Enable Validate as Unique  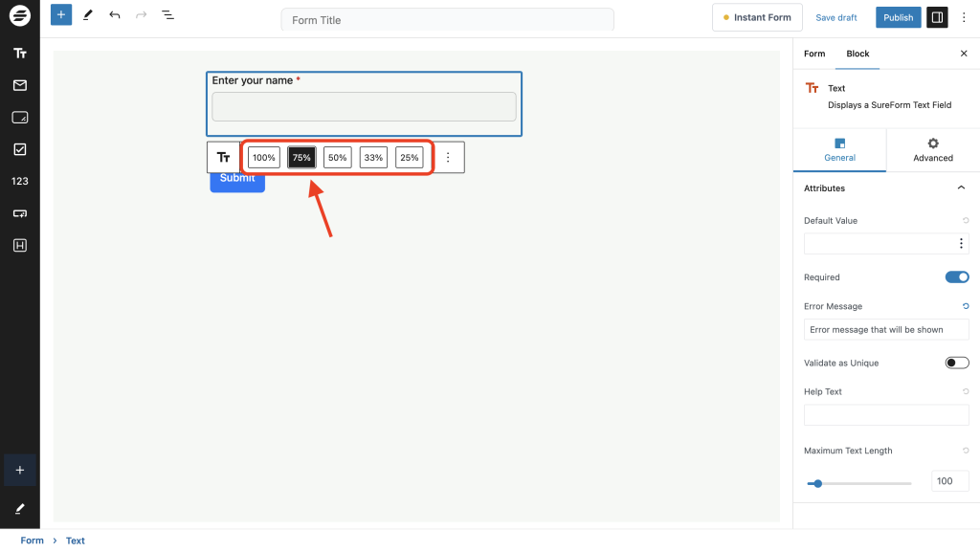coord(955,363)
